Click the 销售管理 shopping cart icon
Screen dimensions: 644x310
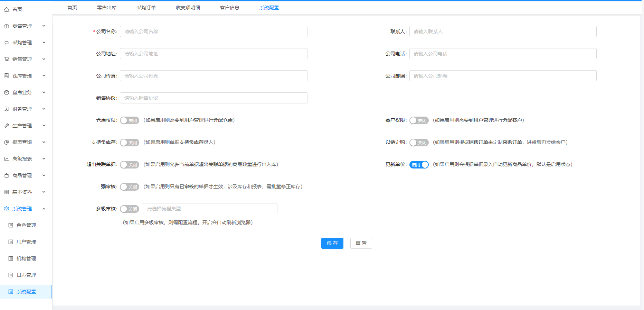point(7,59)
